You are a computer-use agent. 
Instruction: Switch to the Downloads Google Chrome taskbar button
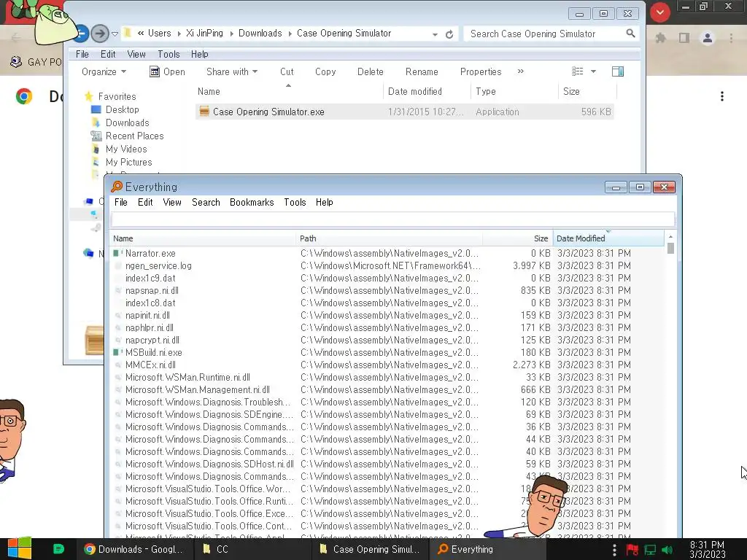tap(134, 549)
